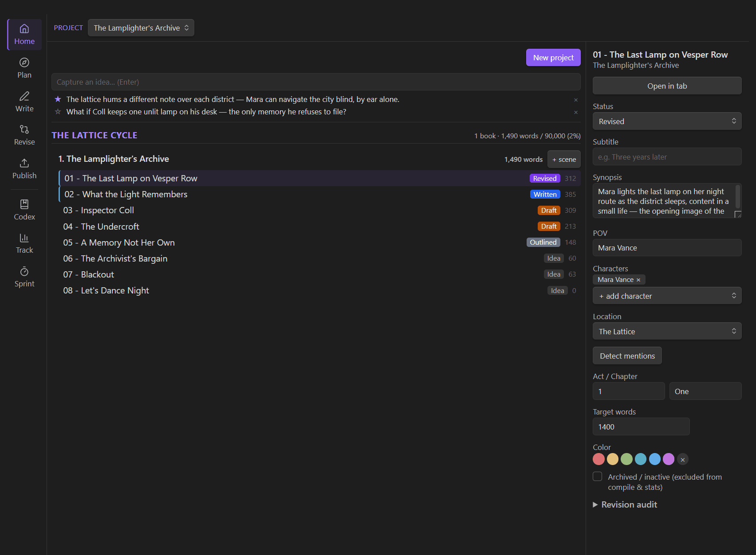Screen dimensions: 756x555
Task: Click the Subtitle input field
Action: pos(667,156)
